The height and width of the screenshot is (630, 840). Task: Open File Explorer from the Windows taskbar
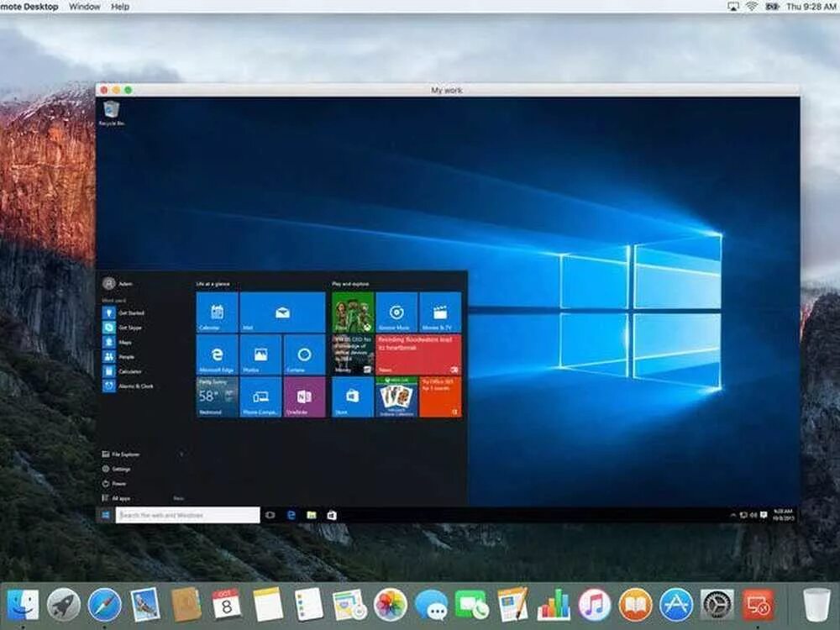click(312, 515)
